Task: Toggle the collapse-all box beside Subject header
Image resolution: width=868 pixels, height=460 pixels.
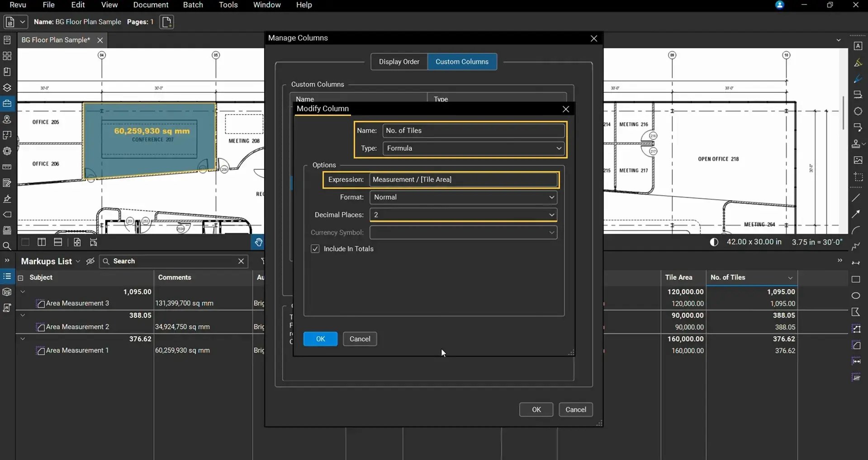Action: point(20,278)
